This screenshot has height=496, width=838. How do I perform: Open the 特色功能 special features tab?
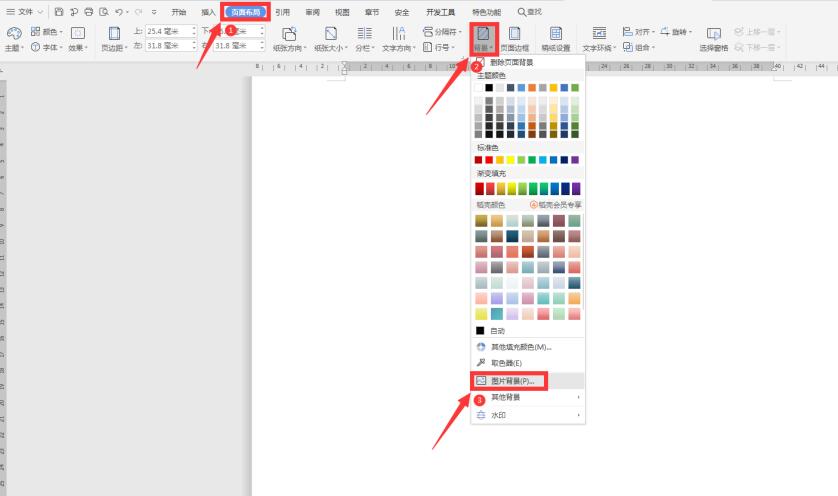click(486, 12)
